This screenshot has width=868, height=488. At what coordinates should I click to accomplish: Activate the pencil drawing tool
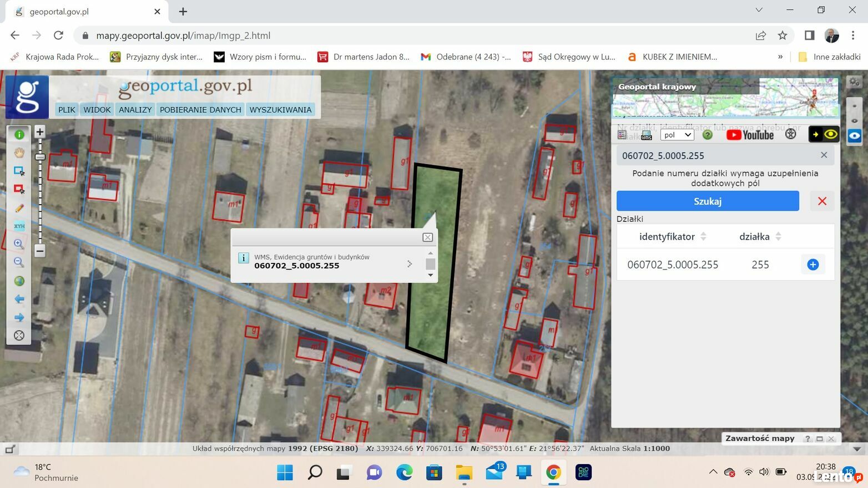point(19,208)
